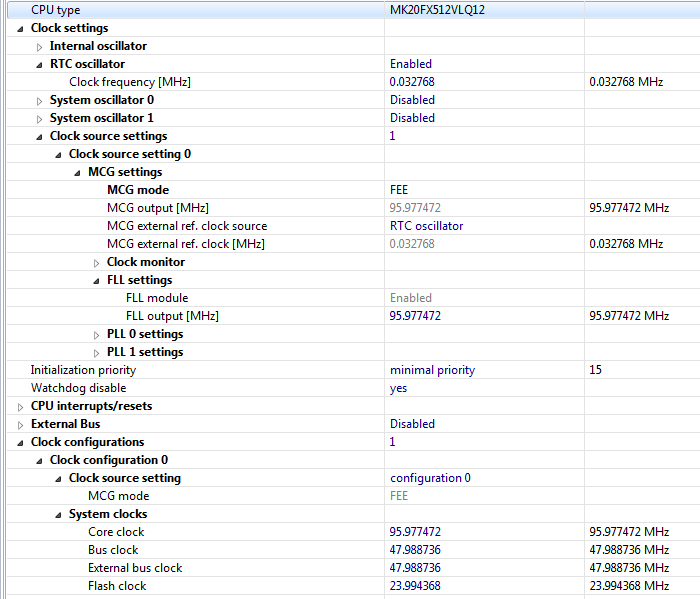Image resolution: width=700 pixels, height=599 pixels.
Task: Edit Flash clock 23.994368 value
Action: pyautogui.click(x=415, y=586)
